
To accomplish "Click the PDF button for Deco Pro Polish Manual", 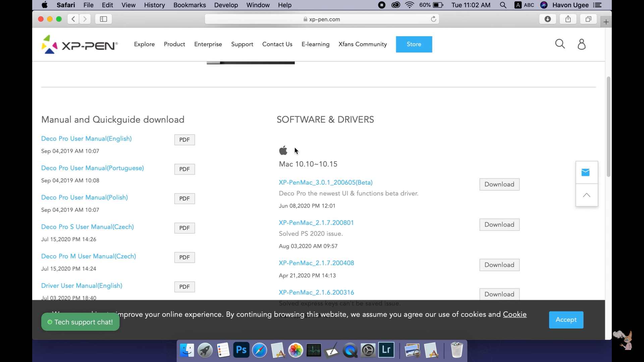I will [184, 198].
